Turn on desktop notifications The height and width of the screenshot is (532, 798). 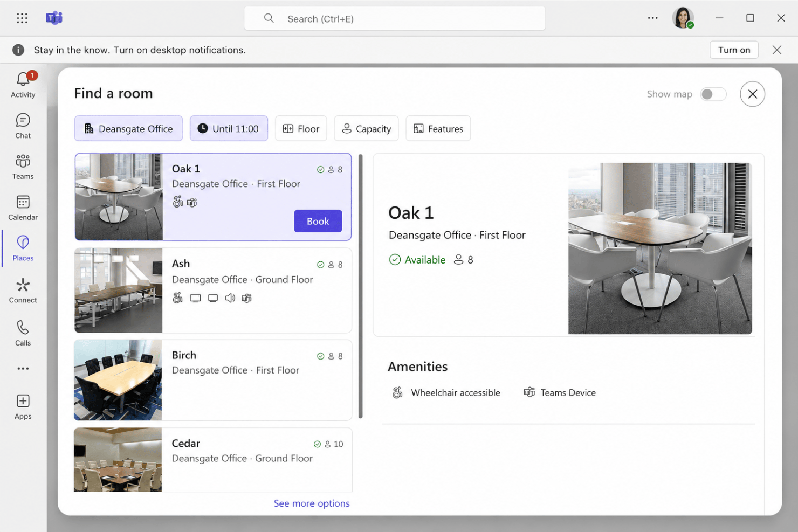734,50
